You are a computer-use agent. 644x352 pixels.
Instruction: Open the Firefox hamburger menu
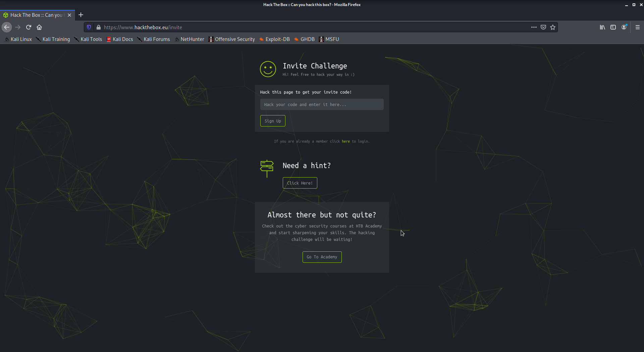click(x=638, y=27)
